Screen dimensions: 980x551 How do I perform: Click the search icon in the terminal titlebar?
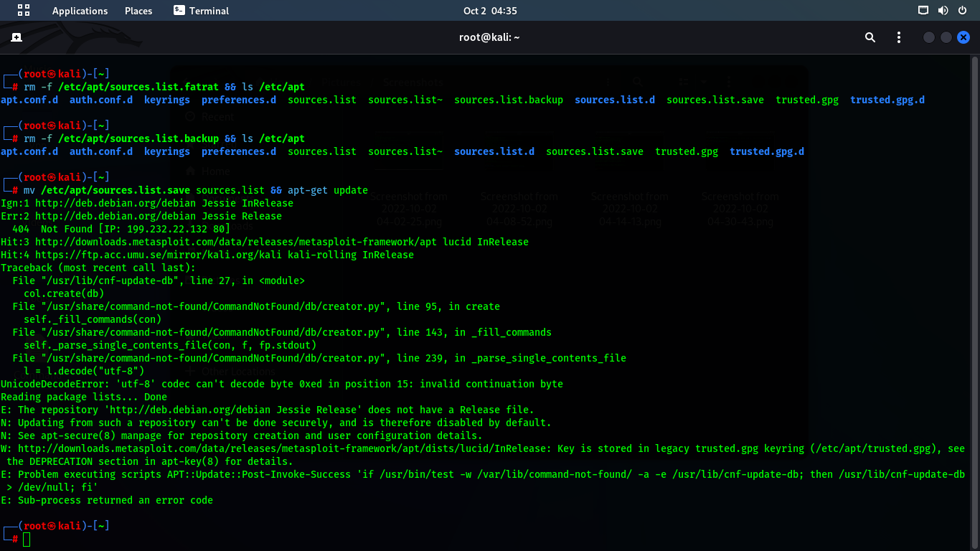870,37
